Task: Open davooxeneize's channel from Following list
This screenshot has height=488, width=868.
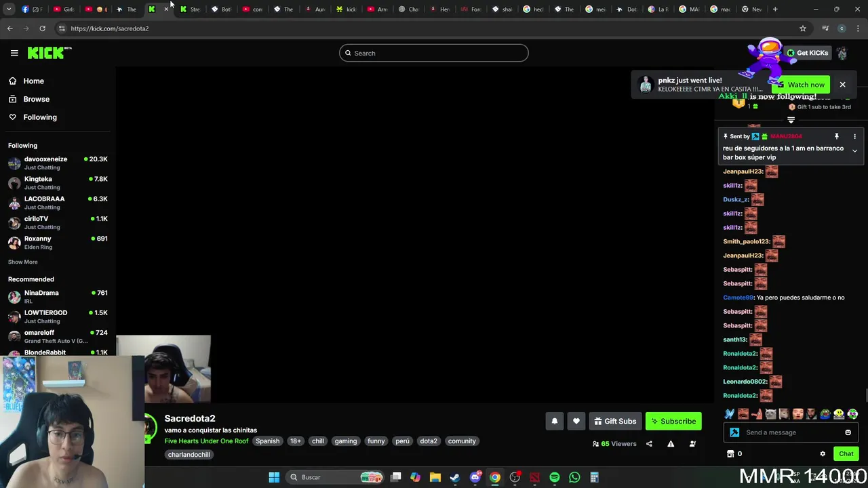Action: [58, 163]
